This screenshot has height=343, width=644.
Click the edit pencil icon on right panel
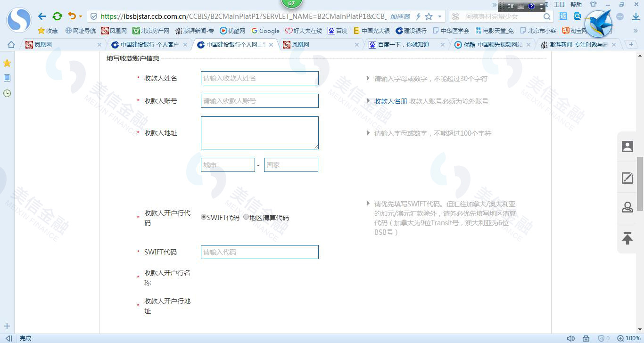click(627, 178)
